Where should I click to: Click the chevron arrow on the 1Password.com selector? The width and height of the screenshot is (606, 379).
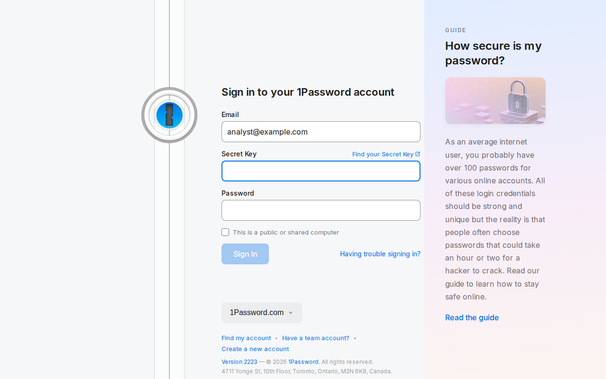pos(291,313)
